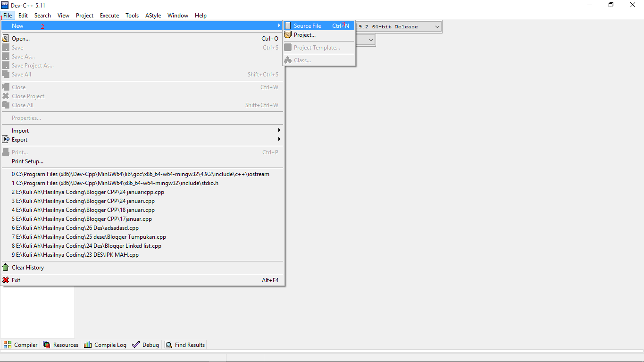The image size is (644, 362).
Task: Switch to the Resources tab
Action: coord(61,345)
